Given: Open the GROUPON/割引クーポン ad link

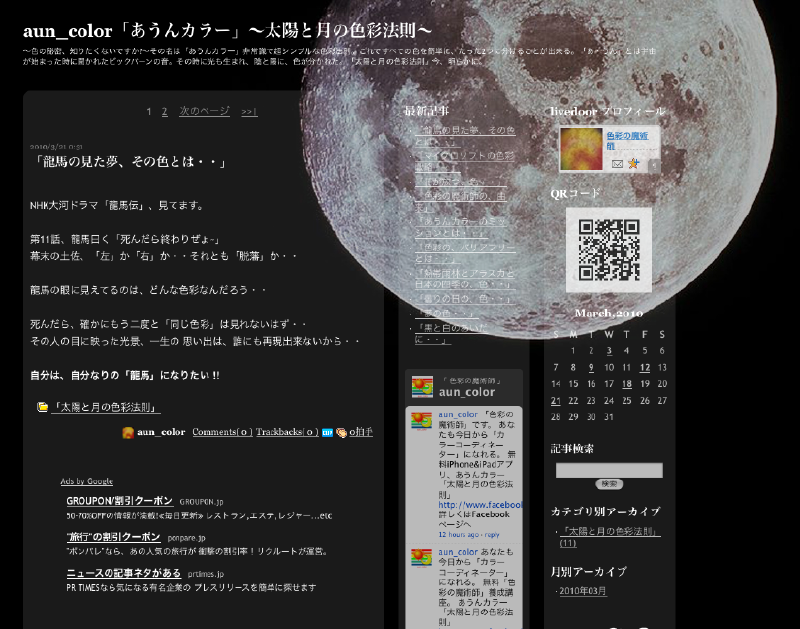Looking at the screenshot, I should [x=119, y=501].
